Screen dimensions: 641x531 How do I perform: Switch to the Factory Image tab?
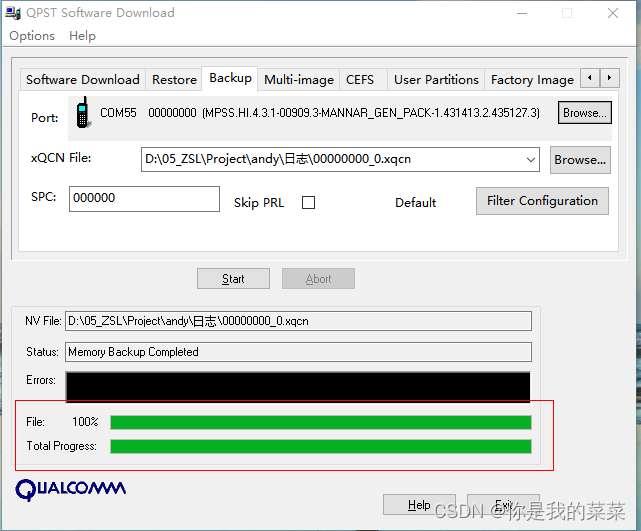(532, 79)
